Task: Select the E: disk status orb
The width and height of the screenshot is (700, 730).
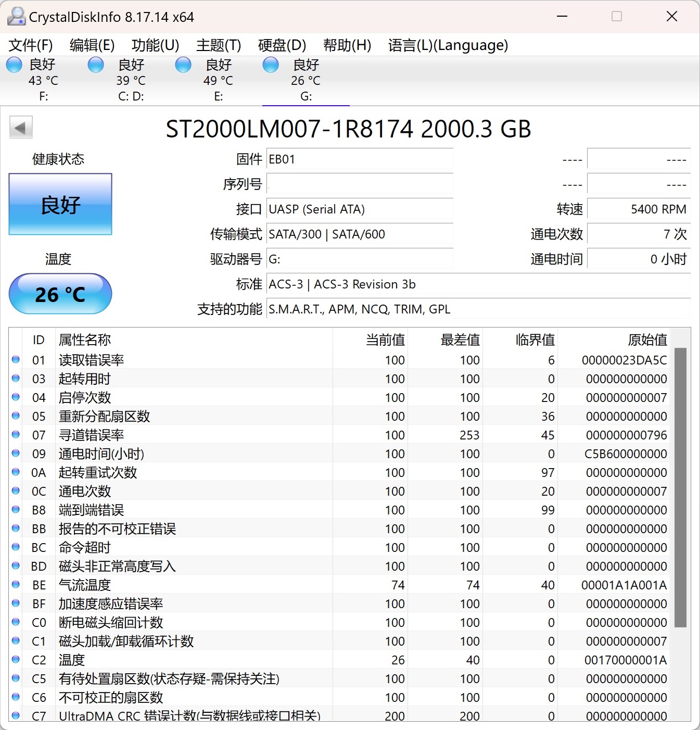Action: [x=183, y=65]
